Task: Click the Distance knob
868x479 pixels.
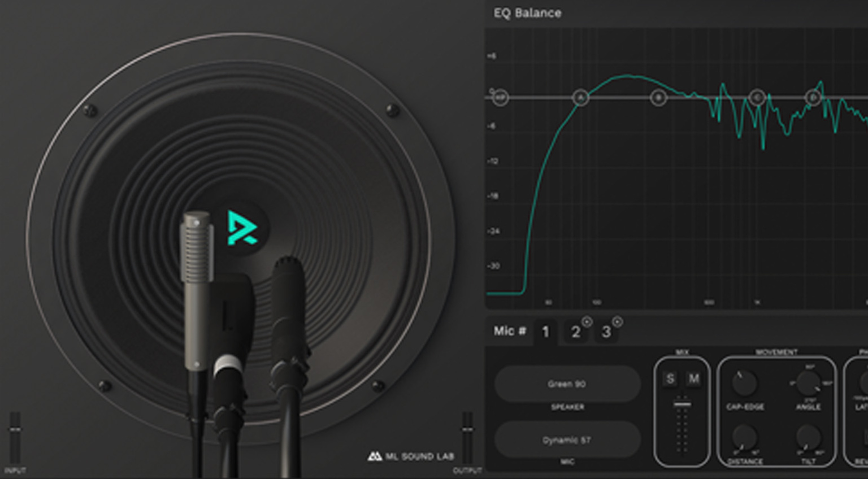Action: [744, 438]
